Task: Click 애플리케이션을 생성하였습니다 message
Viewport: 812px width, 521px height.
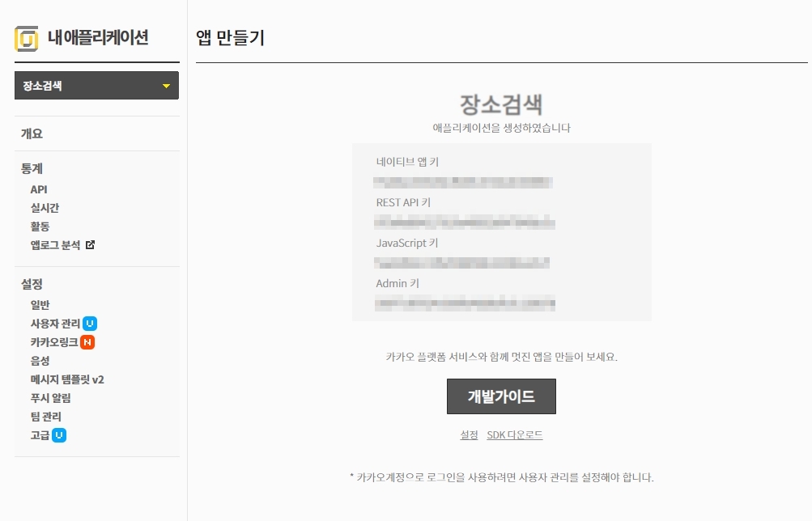Action: click(501, 128)
